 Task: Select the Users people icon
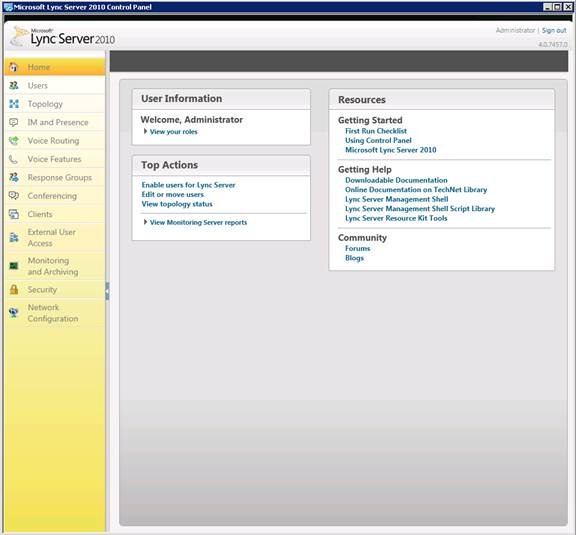pos(14,86)
